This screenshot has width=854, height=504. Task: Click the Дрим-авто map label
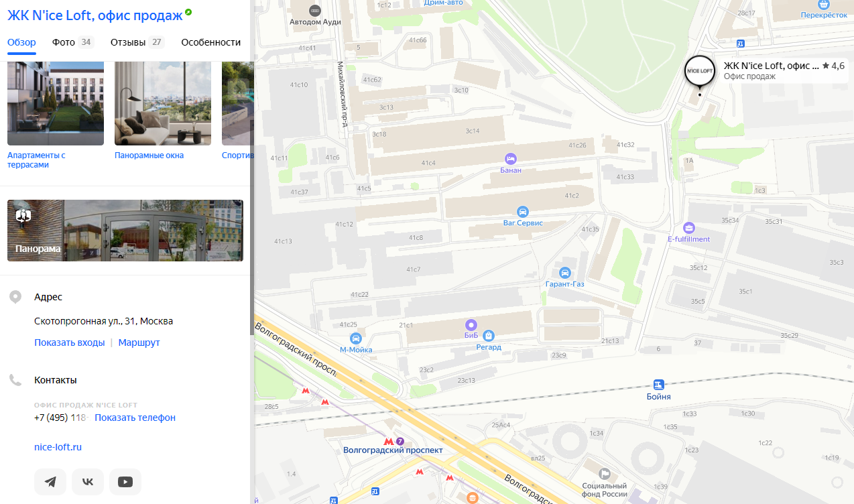point(444,3)
